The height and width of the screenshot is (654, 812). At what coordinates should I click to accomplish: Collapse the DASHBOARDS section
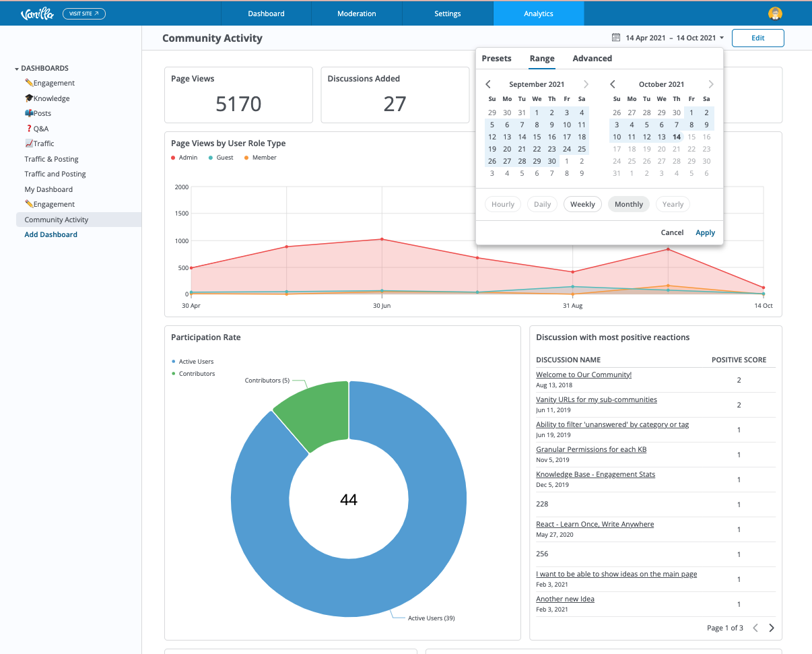coord(17,69)
